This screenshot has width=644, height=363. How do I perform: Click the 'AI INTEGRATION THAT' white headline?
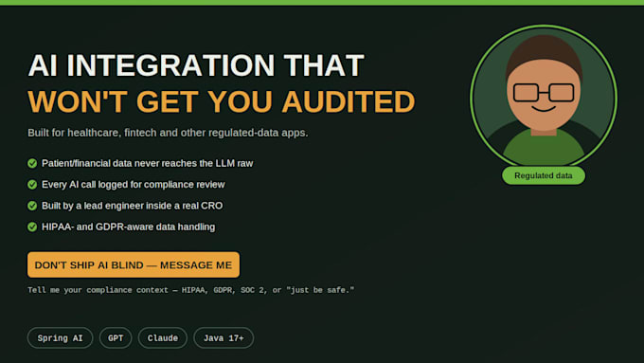point(196,65)
